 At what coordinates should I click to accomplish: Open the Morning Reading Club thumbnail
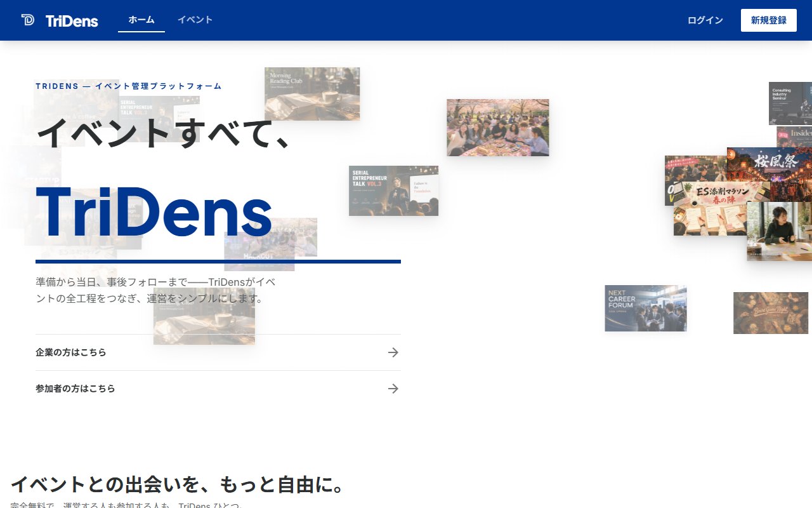tap(312, 94)
